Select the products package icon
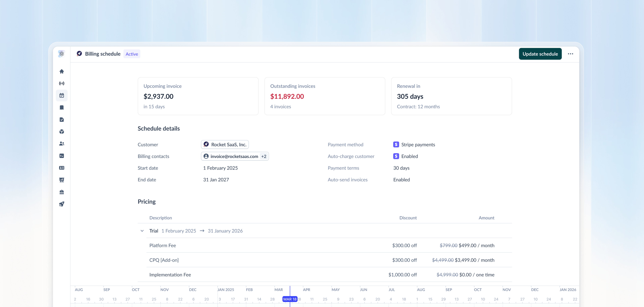 [x=62, y=131]
